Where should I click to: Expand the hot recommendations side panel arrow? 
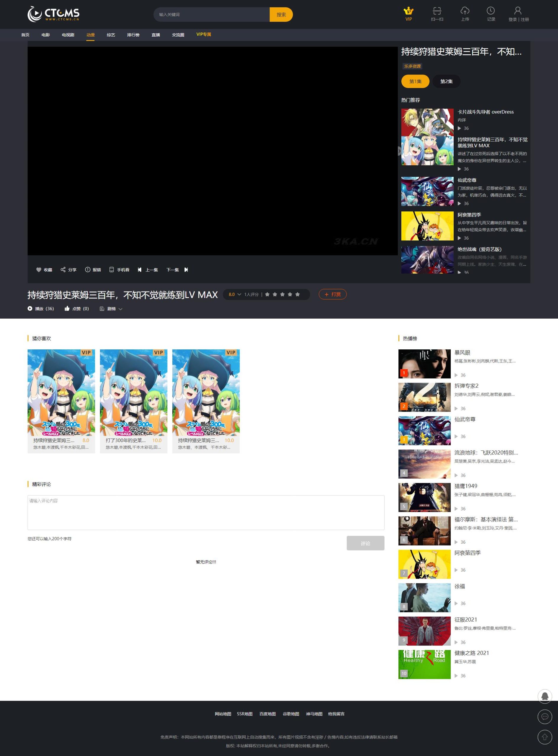click(400, 151)
